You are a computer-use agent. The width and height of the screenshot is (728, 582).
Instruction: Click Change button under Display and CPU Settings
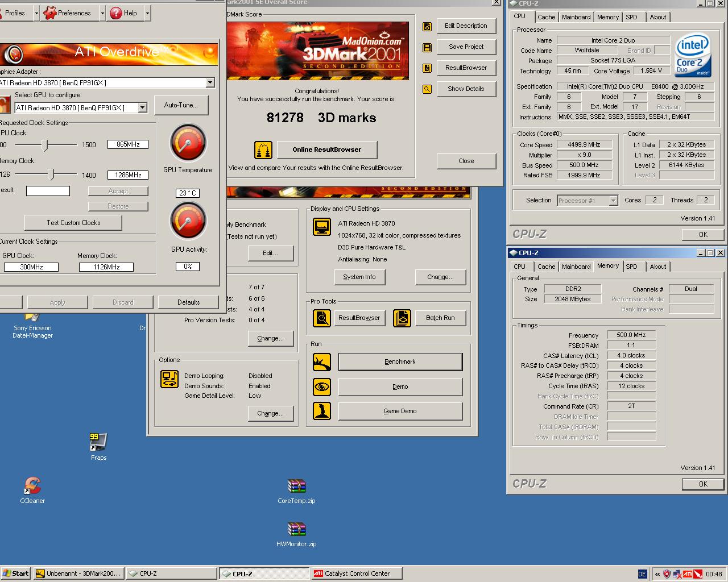(441, 277)
